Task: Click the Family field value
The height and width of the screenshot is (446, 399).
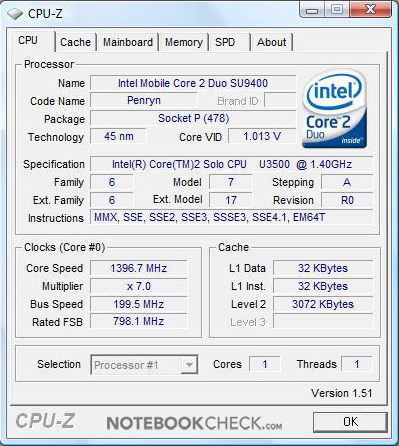Action: pyautogui.click(x=112, y=182)
